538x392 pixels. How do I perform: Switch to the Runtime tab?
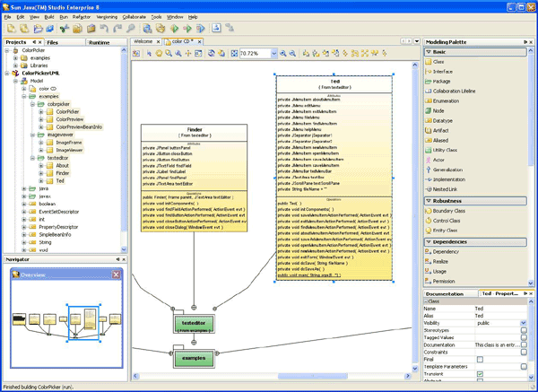pos(99,42)
